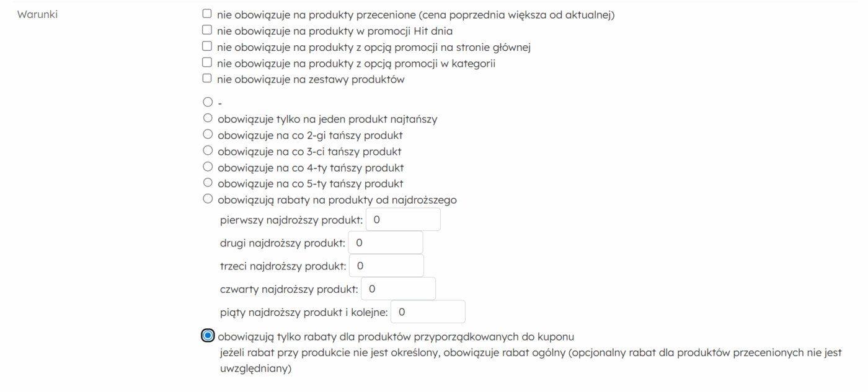Click into 'trzeci najdroższy produkt' field
This screenshot has width=868, height=392.
click(386, 266)
